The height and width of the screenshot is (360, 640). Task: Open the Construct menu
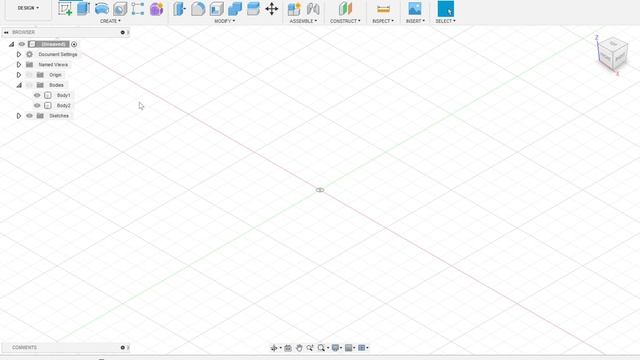coord(345,21)
